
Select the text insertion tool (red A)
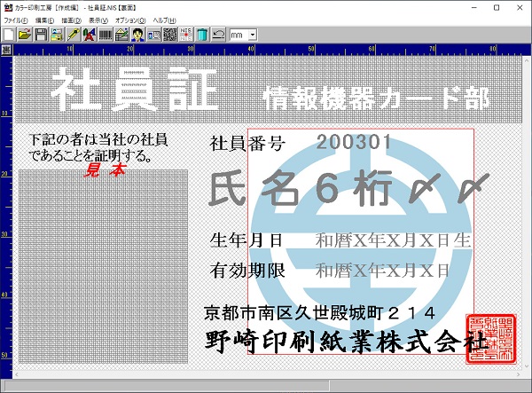coord(90,35)
